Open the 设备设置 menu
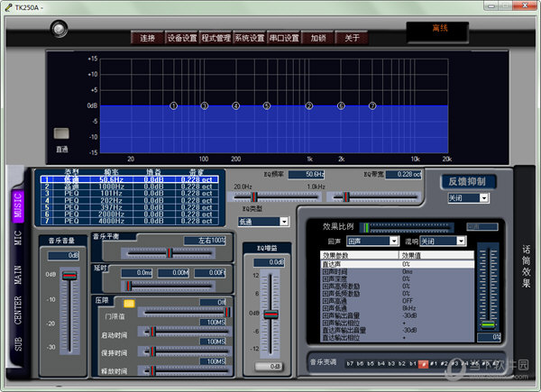This screenshot has width=541, height=392. pos(181,38)
